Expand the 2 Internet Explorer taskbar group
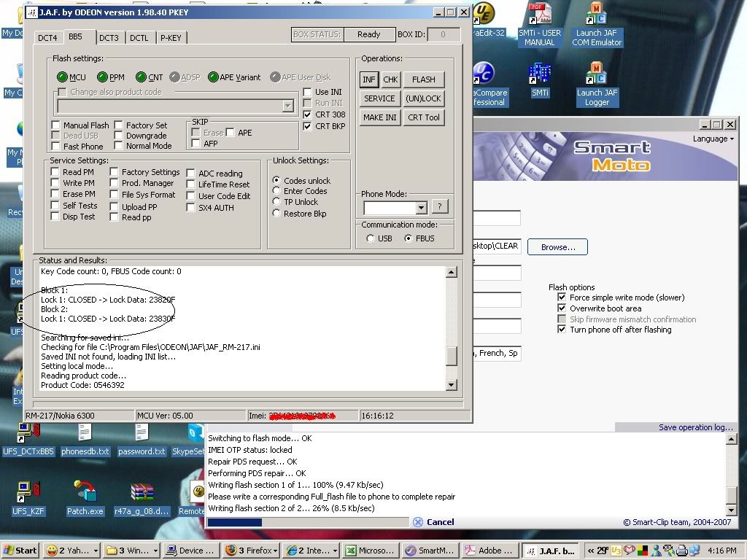The height and width of the screenshot is (560, 747). (x=336, y=551)
